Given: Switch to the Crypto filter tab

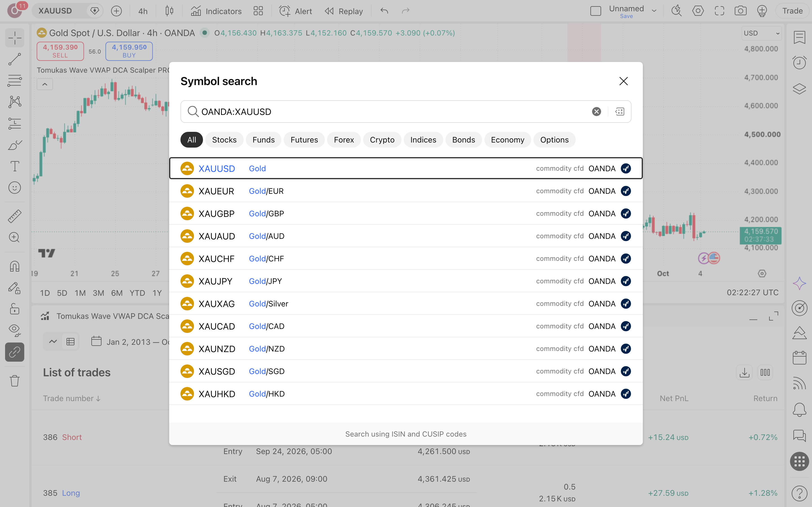Looking at the screenshot, I should (382, 140).
